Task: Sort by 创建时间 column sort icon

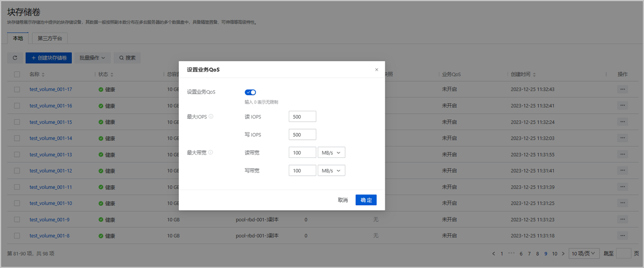Action: tap(534, 74)
